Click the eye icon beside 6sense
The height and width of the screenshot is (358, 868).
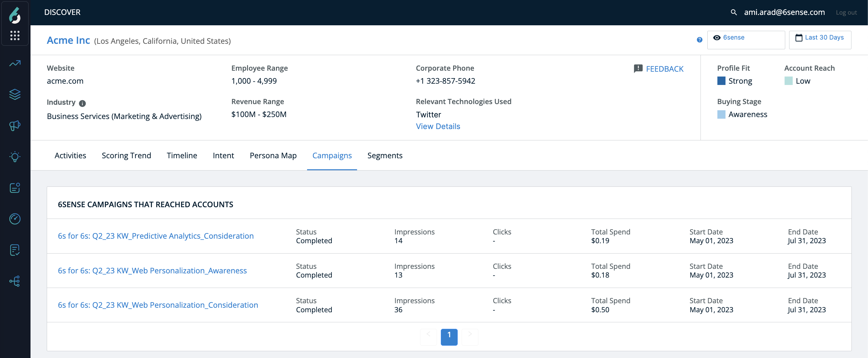717,38
